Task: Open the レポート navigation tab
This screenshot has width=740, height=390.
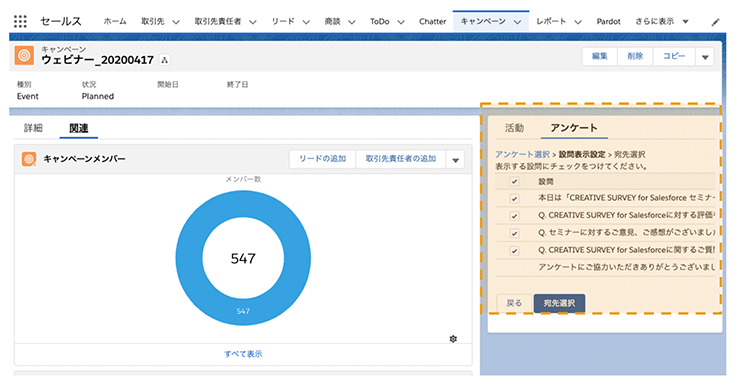Action: click(551, 21)
